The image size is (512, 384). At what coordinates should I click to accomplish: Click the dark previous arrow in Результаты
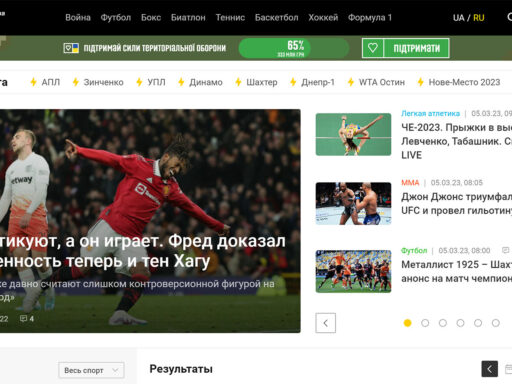click(x=490, y=369)
